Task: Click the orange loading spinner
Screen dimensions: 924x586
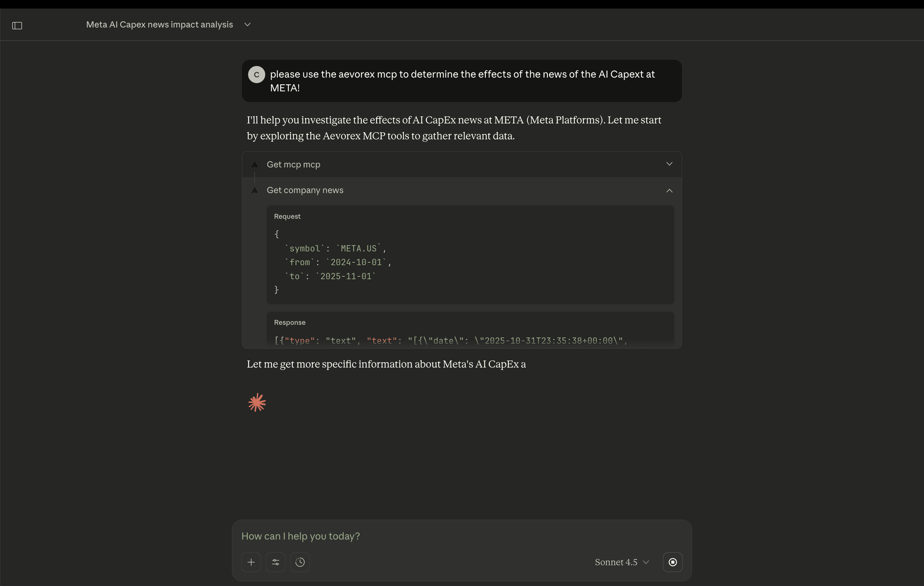Action: pos(257,402)
